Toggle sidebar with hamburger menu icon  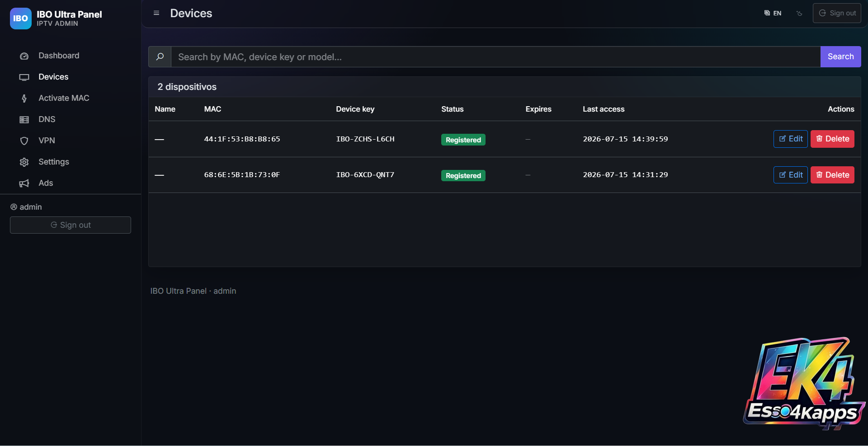pos(156,13)
